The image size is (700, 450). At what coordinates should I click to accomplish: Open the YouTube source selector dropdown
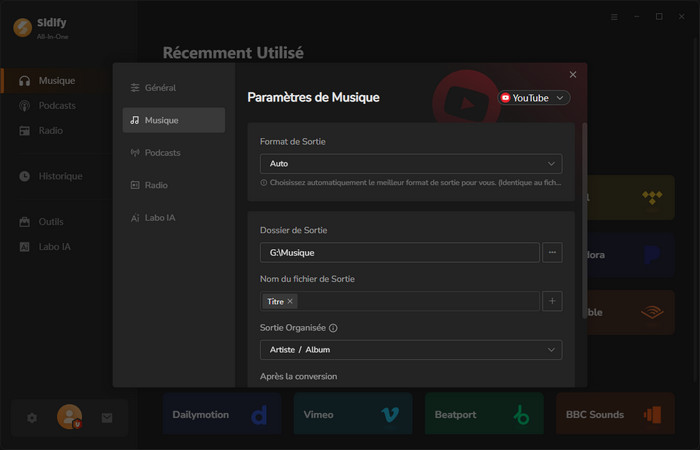coord(534,98)
